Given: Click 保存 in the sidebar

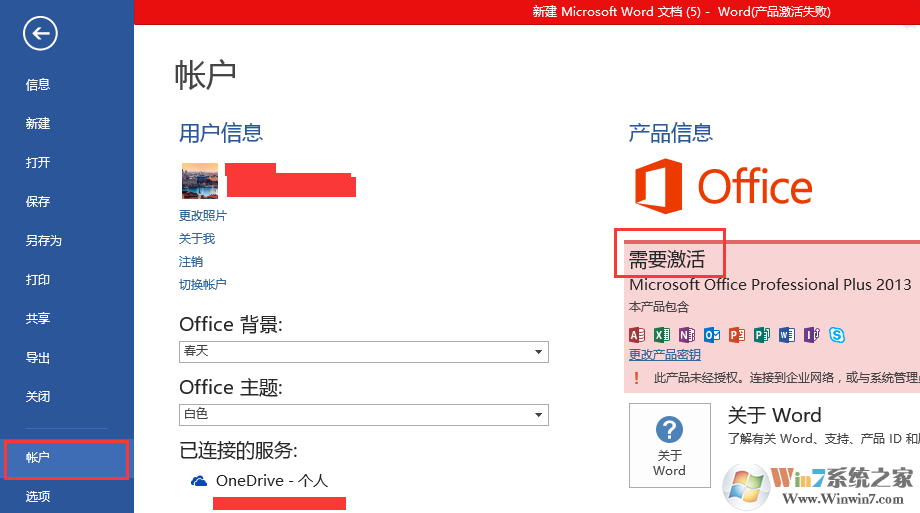Looking at the screenshot, I should pyautogui.click(x=38, y=201).
